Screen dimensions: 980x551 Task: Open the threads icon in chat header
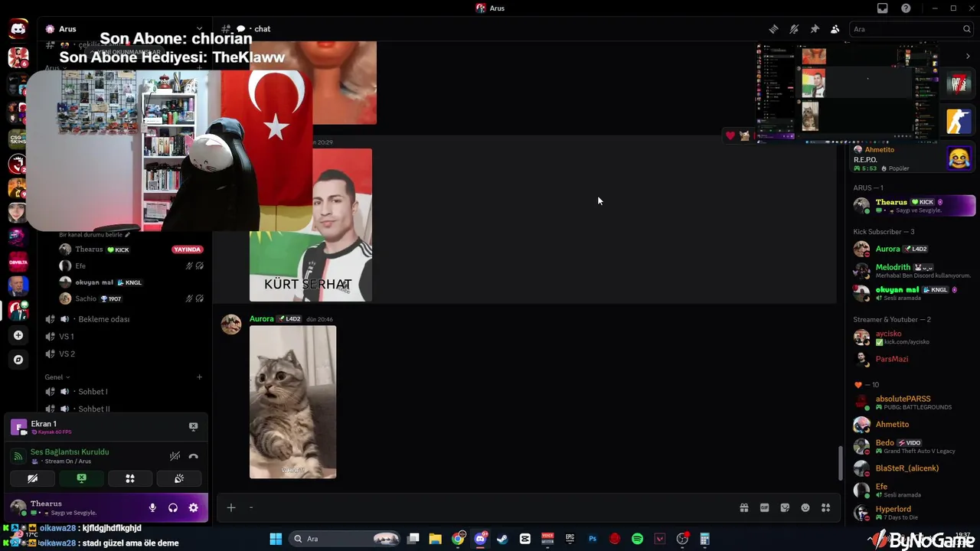[x=773, y=29]
